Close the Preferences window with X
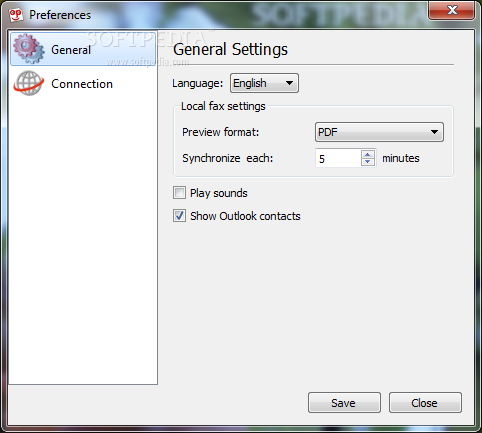Viewport: 482px width, 433px height. pos(452,10)
